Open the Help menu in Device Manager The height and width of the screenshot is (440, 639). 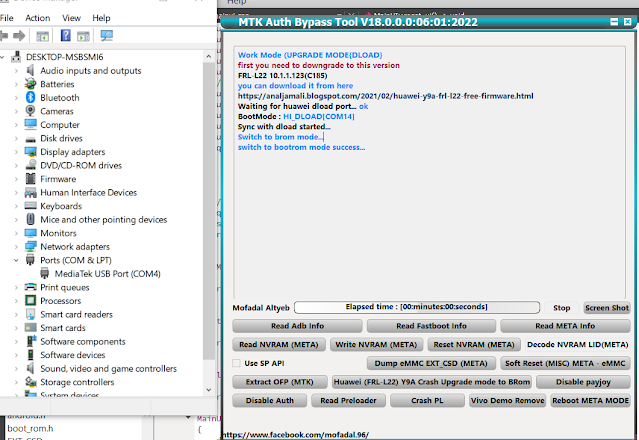[x=101, y=18]
